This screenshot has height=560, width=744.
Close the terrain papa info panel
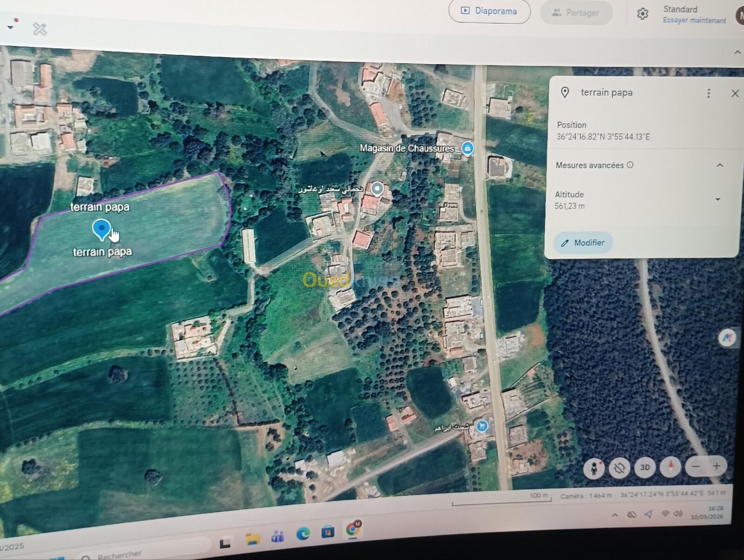point(735,93)
